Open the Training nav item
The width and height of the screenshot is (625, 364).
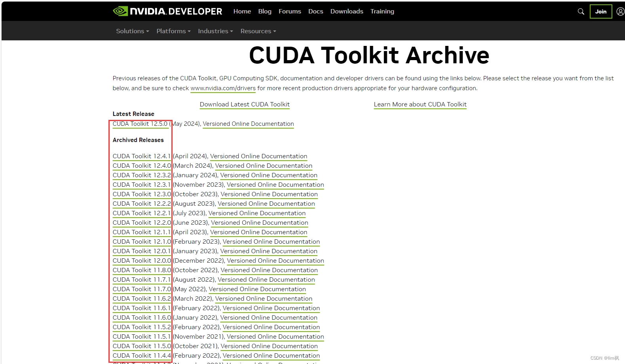pos(382,11)
